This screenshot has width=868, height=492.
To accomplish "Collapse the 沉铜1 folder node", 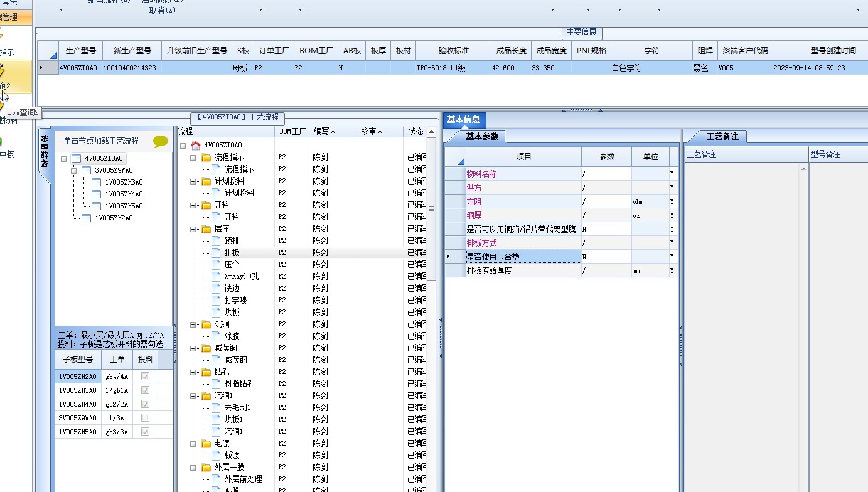I will click(194, 395).
